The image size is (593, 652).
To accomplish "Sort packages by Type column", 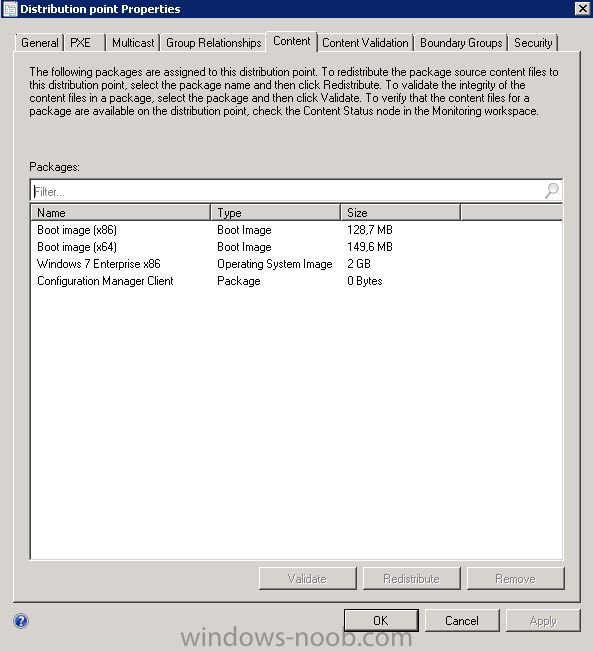I will click(x=275, y=212).
